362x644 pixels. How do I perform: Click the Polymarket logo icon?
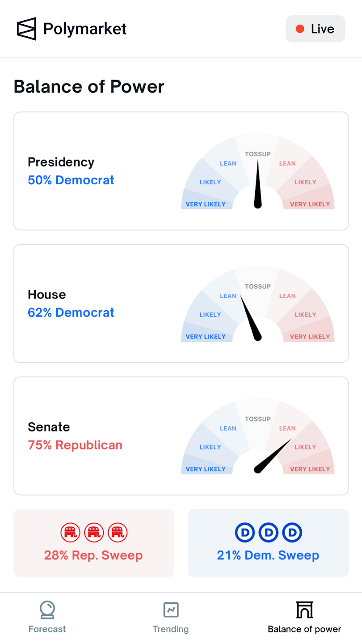pyautogui.click(x=26, y=29)
